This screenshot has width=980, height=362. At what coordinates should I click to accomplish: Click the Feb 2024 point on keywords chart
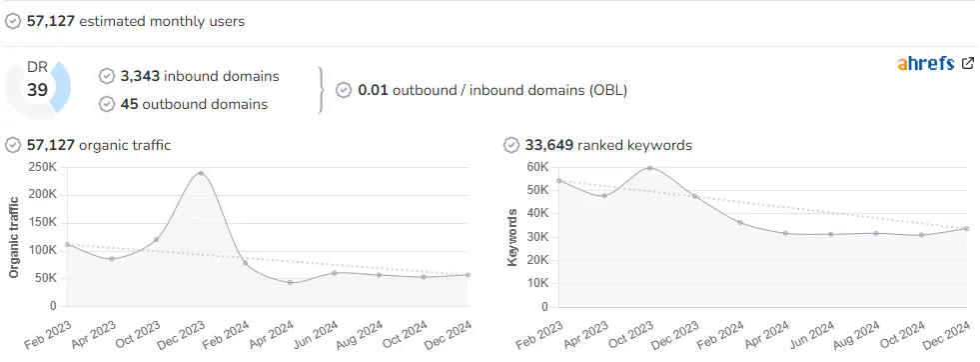[740, 222]
